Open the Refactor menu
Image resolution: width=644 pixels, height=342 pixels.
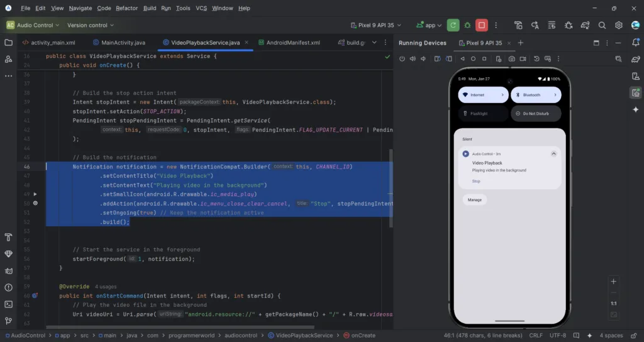click(x=127, y=8)
